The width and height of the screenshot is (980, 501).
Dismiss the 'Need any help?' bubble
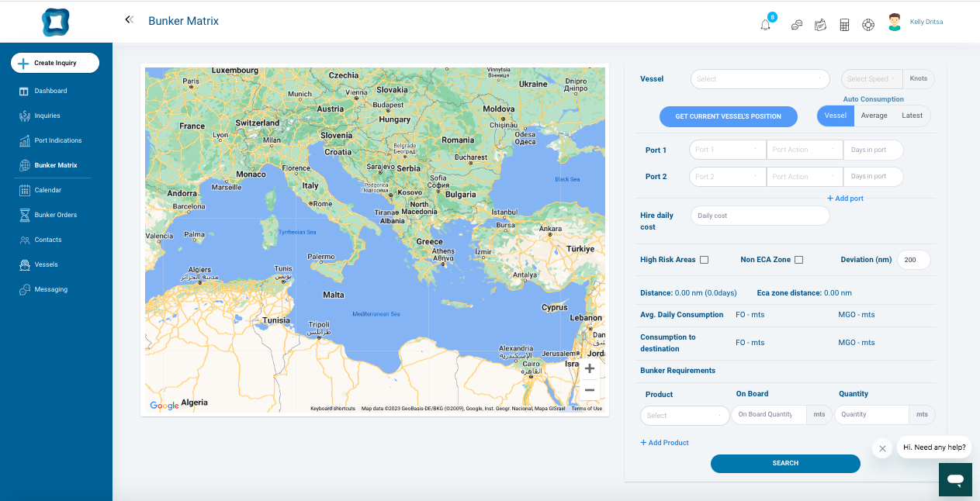882,448
